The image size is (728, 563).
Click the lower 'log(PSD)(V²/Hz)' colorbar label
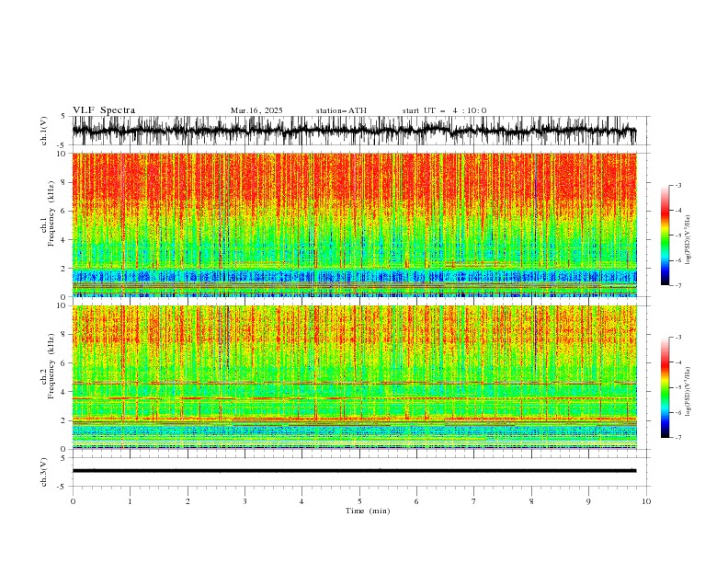tap(688, 392)
